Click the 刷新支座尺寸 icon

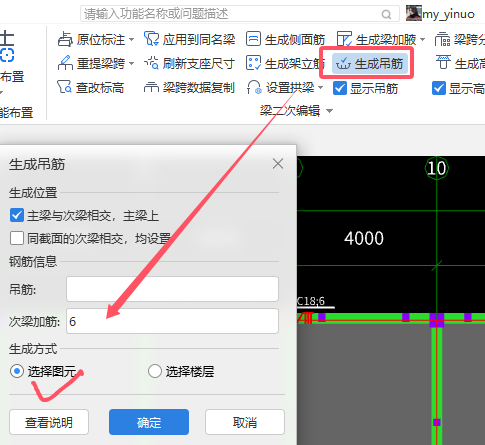pos(151,63)
